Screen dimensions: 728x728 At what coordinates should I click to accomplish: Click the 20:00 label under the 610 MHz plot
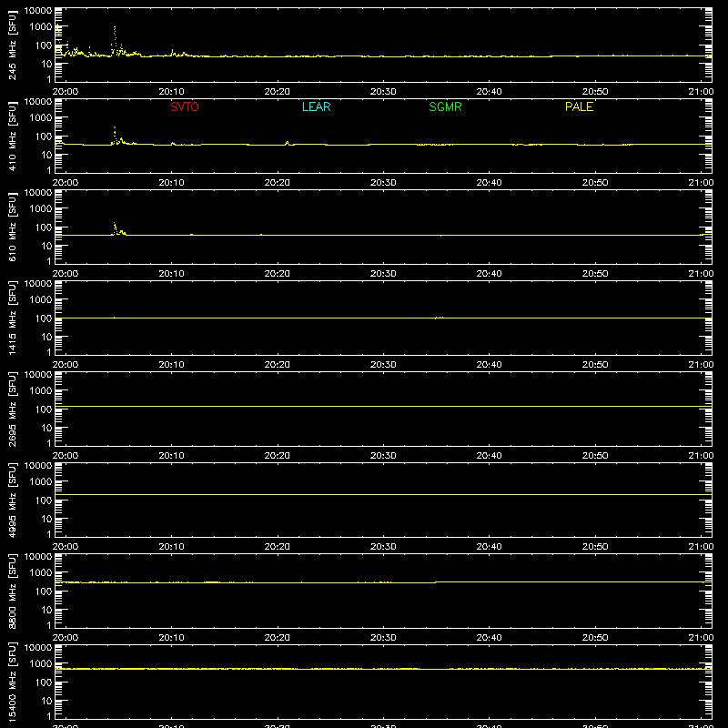coord(66,274)
